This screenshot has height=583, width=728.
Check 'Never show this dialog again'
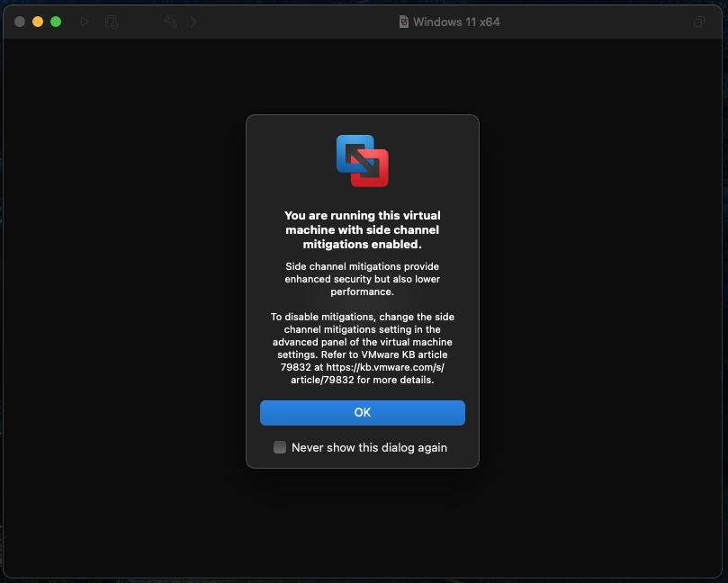pyautogui.click(x=280, y=447)
